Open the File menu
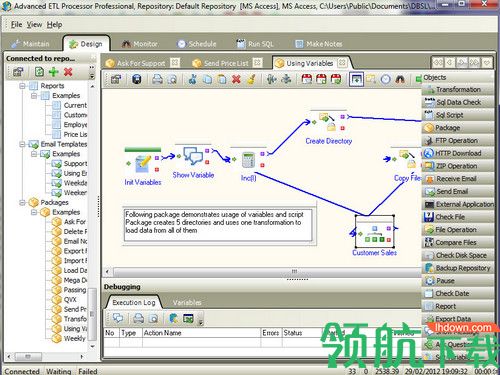This screenshot has width=500, height=375. tap(16, 25)
